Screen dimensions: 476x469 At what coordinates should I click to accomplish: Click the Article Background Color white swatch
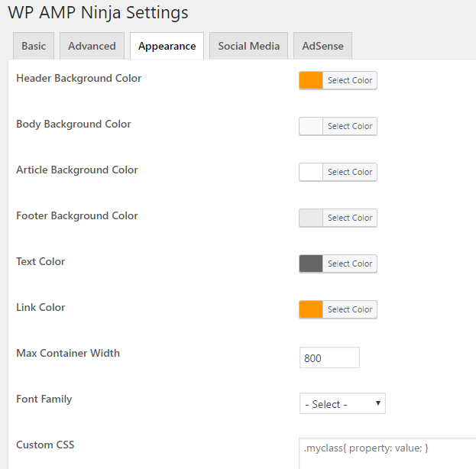coord(311,172)
